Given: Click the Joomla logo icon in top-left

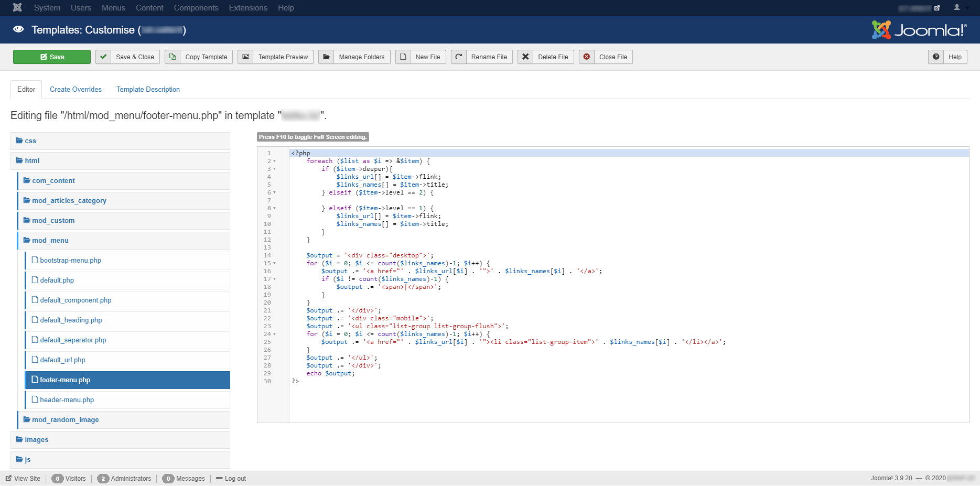Looking at the screenshot, I should pyautogui.click(x=17, y=7).
